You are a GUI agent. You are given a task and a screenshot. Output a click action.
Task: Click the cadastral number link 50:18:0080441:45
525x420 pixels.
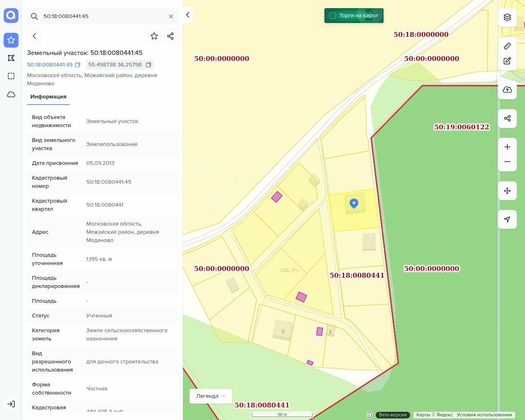coord(50,65)
